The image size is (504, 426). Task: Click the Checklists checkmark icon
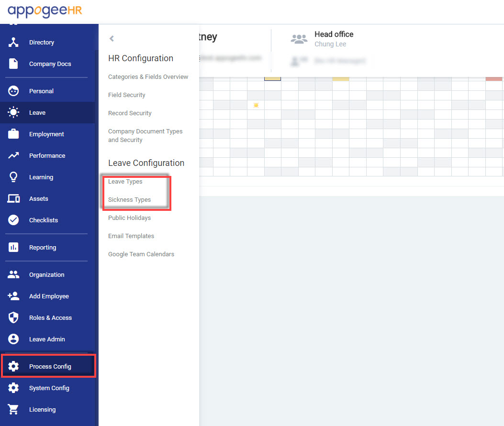[13, 220]
